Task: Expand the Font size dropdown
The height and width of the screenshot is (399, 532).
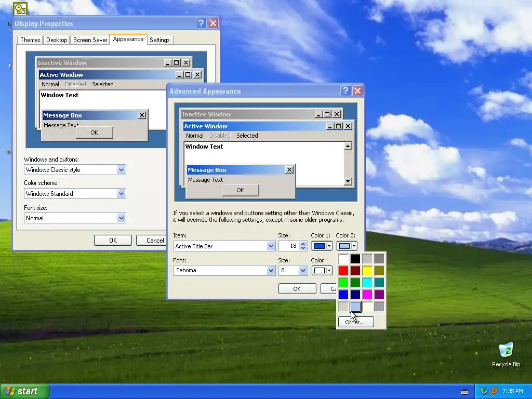Action: click(x=121, y=218)
